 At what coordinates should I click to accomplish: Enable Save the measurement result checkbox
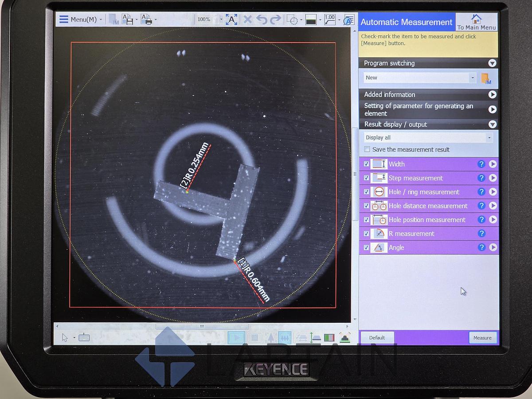click(367, 149)
